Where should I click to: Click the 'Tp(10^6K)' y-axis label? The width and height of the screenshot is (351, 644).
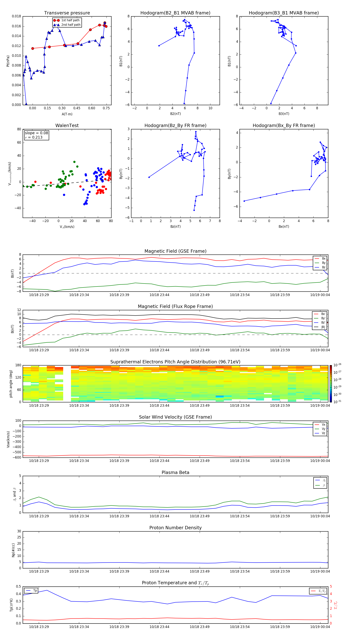[11, 605]
